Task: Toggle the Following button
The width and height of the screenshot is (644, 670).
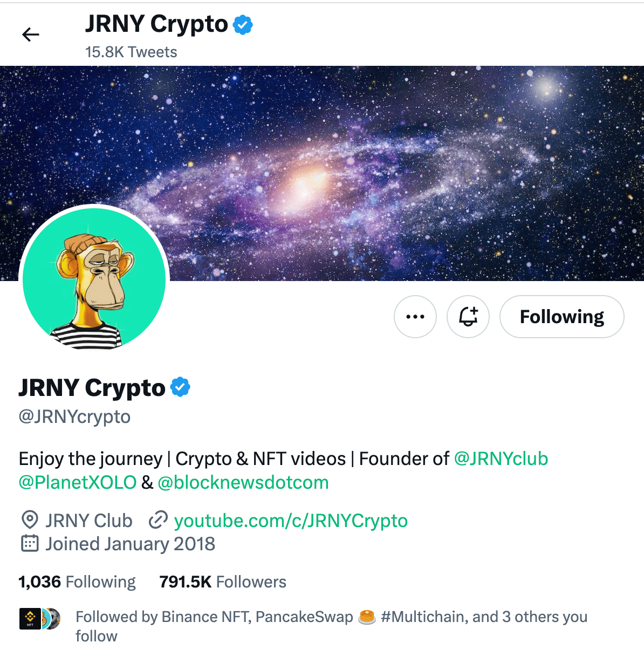Action: point(562,317)
